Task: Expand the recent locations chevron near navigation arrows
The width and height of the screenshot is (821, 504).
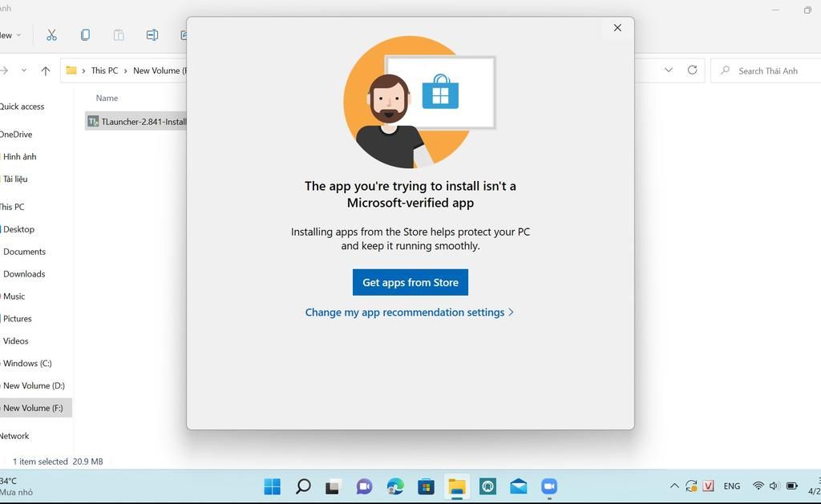Action: [23, 71]
